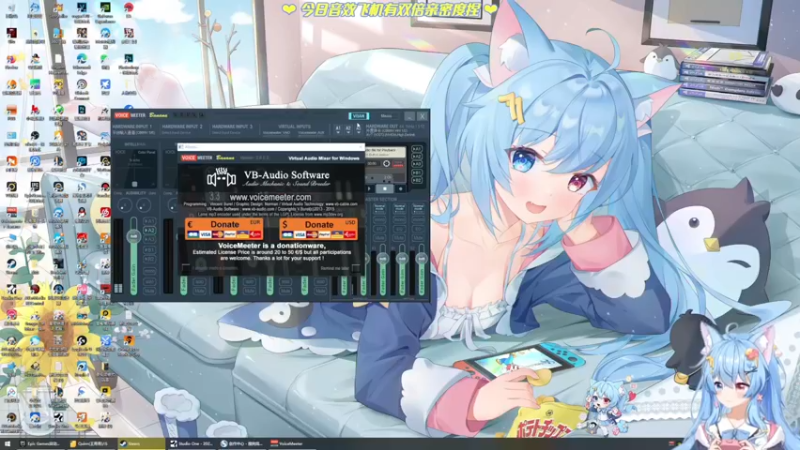Click the Windows Start button
Image resolution: width=800 pixels, height=450 pixels.
[x=7, y=444]
